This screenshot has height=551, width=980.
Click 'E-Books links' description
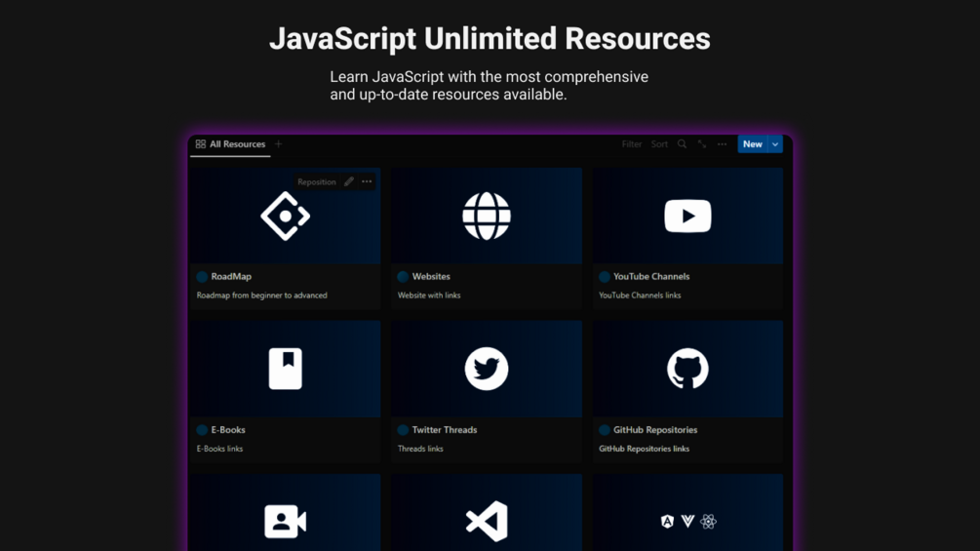coord(219,449)
